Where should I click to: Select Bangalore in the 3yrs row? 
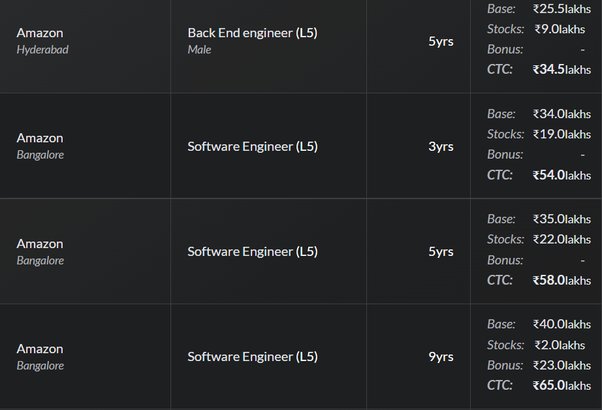[x=40, y=155]
